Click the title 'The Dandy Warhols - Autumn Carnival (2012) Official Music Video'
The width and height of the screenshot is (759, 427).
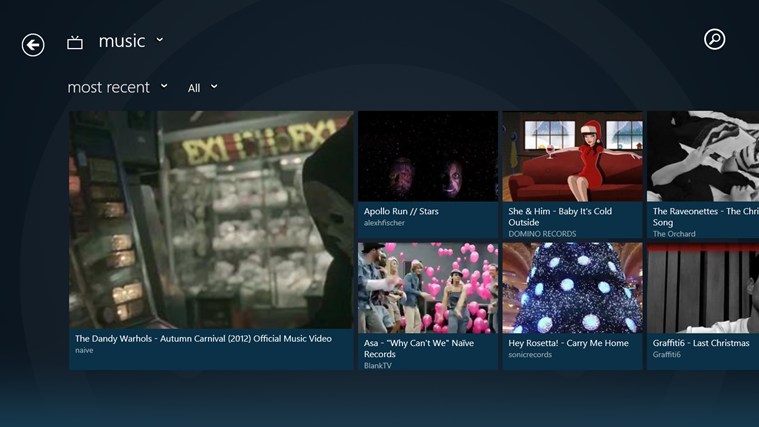point(203,339)
